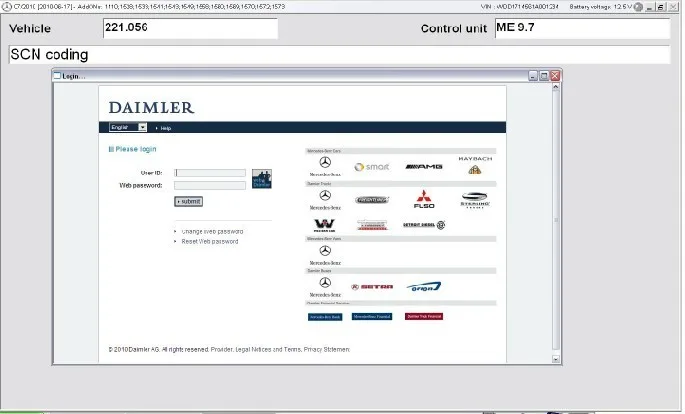Click the Detroit Diesel logo

424,225
